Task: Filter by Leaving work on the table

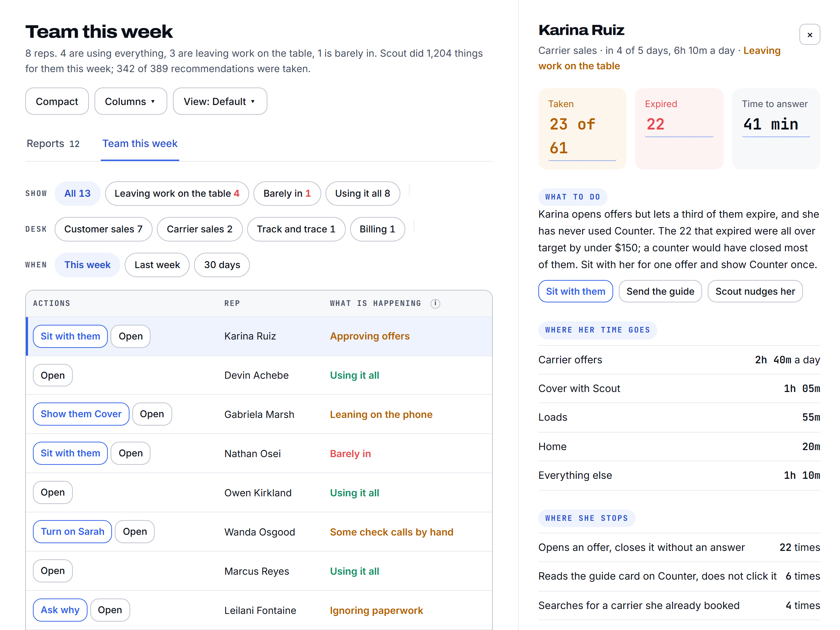Action: pyautogui.click(x=177, y=194)
